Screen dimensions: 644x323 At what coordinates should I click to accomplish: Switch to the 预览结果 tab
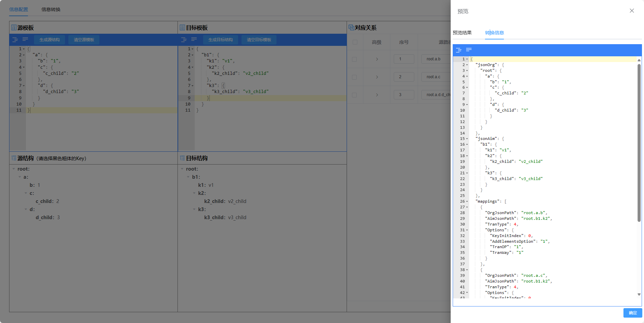(x=462, y=33)
